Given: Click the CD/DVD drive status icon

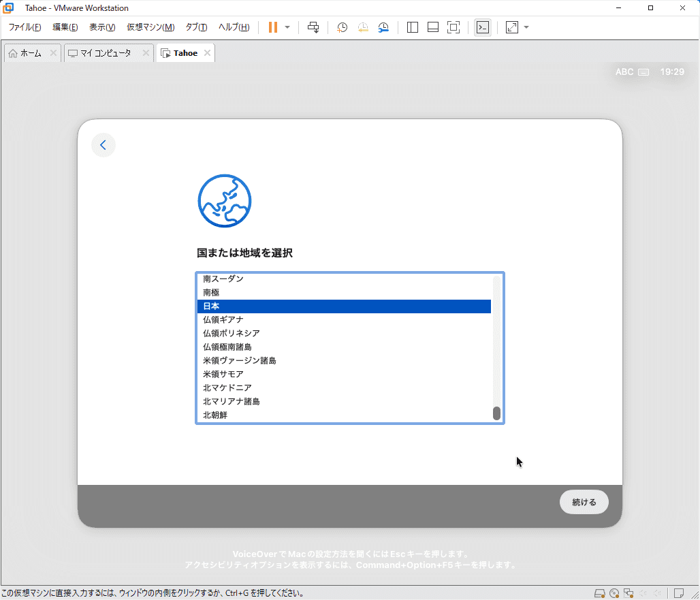Looking at the screenshot, I should [x=614, y=593].
